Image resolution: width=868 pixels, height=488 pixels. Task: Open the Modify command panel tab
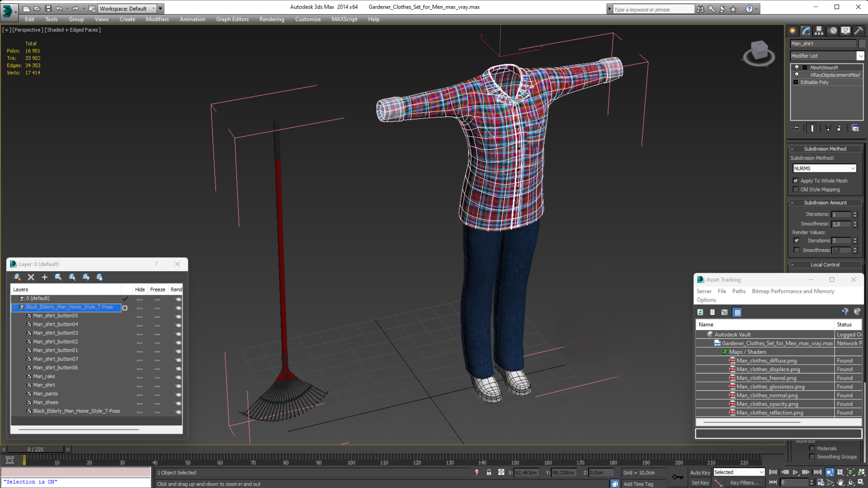pyautogui.click(x=806, y=31)
